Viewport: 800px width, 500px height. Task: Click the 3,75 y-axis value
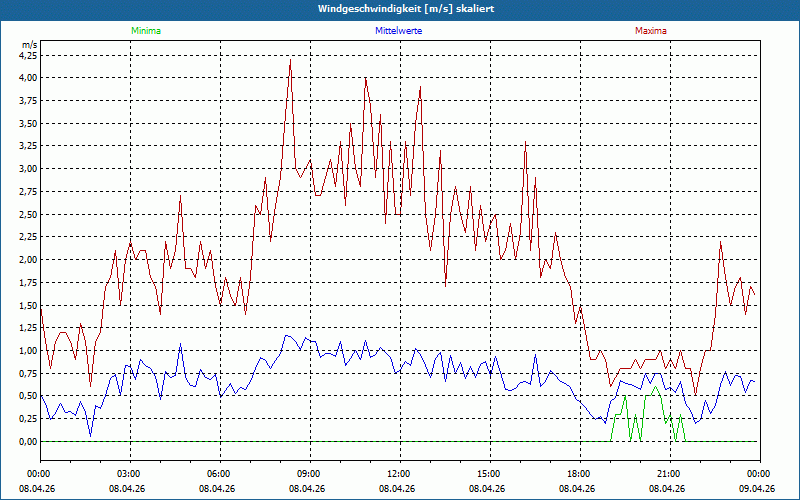tap(29, 101)
